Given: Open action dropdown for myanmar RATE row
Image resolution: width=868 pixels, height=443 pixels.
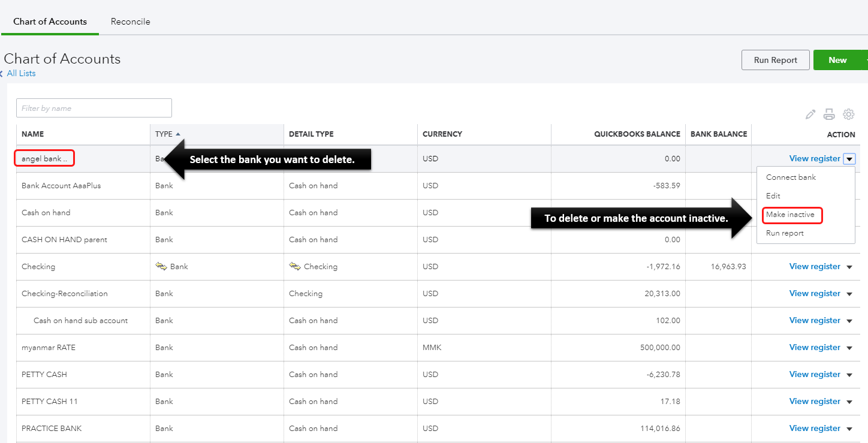Looking at the screenshot, I should pyautogui.click(x=849, y=348).
